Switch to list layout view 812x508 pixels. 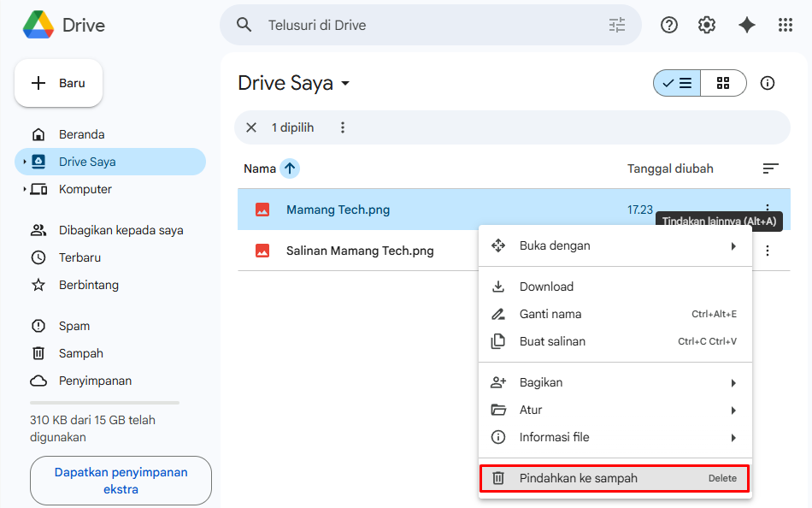pos(677,83)
